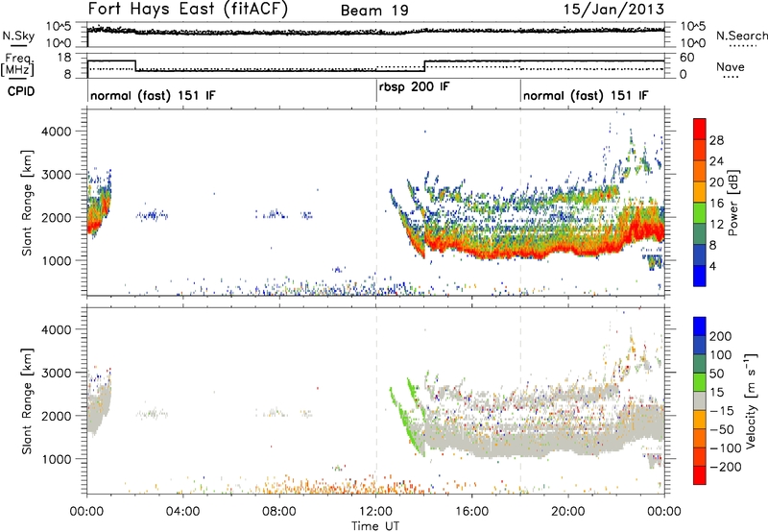Click the 'Time UT' axis label
Viewport: 768px width, 532px height.
point(375,526)
